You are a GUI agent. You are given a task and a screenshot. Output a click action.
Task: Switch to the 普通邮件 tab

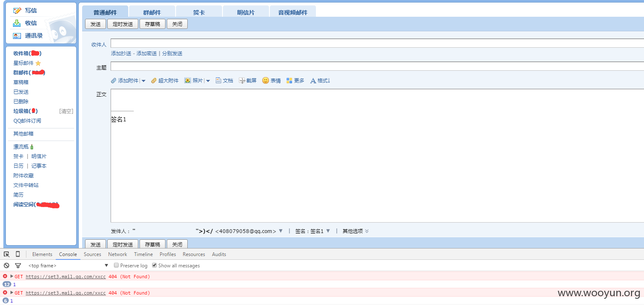click(x=105, y=12)
